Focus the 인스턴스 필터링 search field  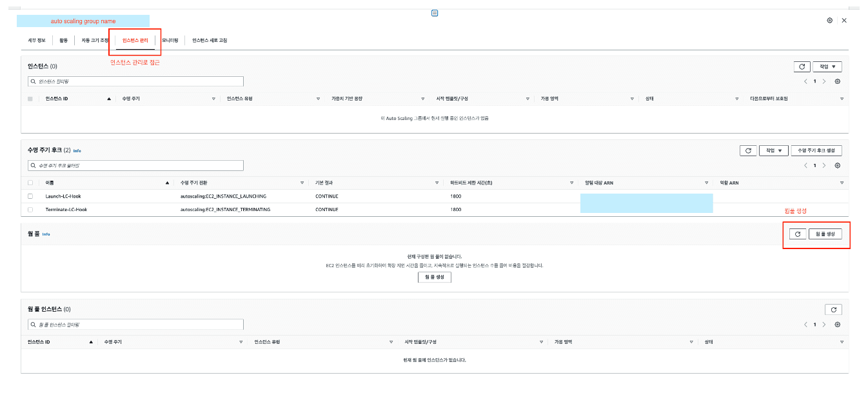(135, 81)
